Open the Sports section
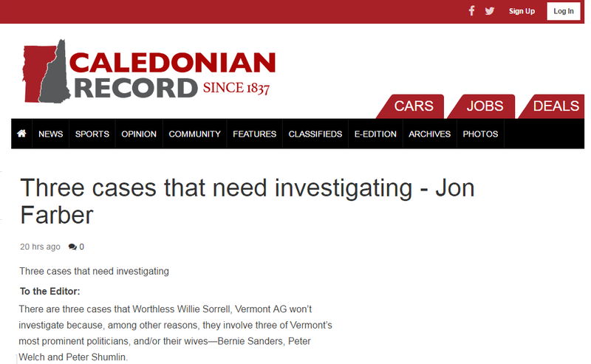The height and width of the screenshot is (364, 591). click(x=92, y=134)
